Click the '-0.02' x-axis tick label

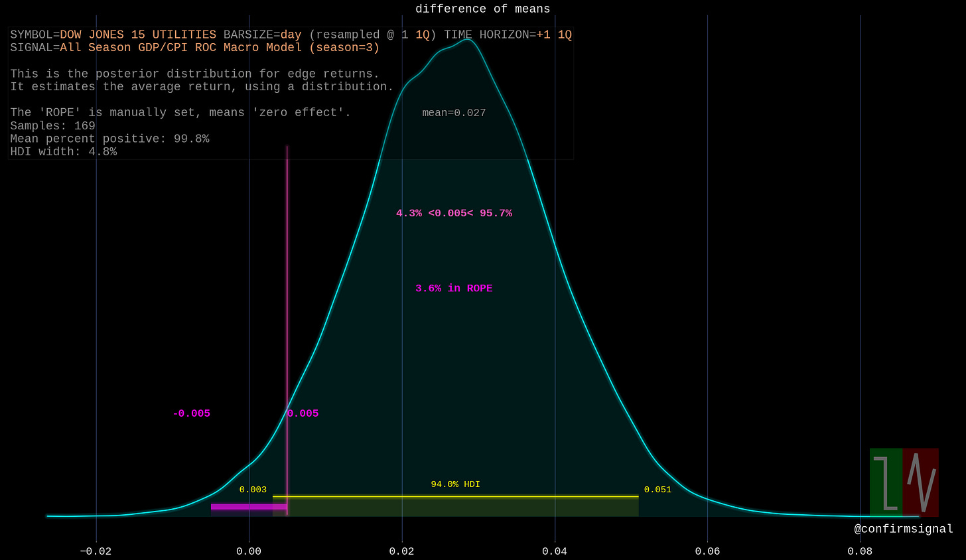(96, 551)
